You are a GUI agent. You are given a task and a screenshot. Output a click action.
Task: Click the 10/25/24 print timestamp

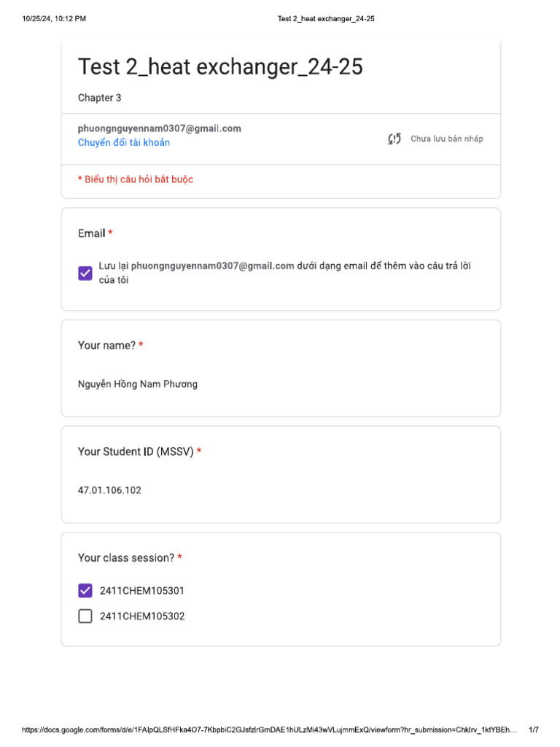(54, 19)
